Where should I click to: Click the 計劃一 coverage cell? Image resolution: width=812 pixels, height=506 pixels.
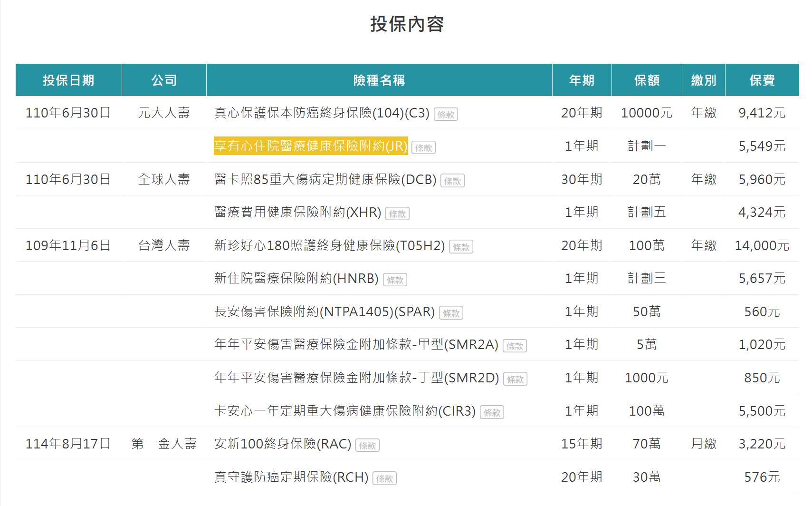point(647,146)
